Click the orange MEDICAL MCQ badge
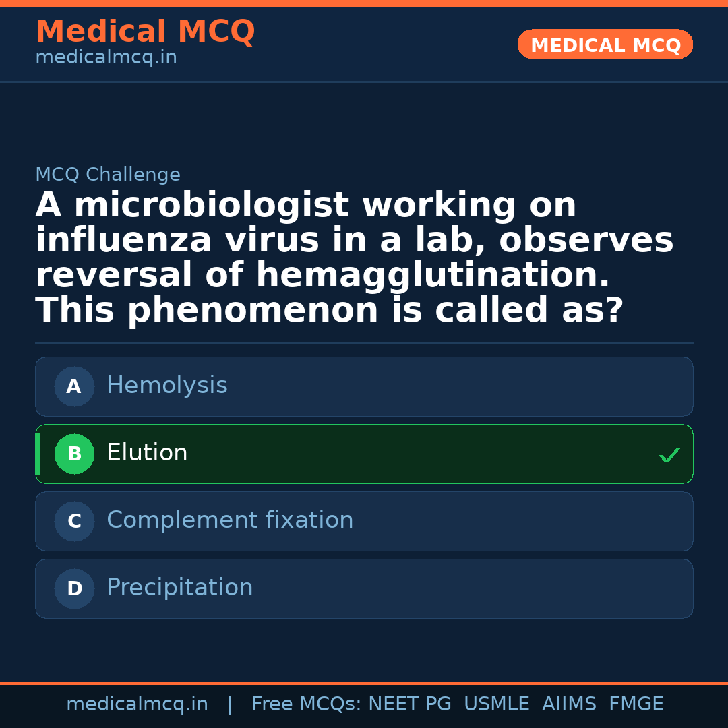This screenshot has width=728, height=728. [605, 45]
